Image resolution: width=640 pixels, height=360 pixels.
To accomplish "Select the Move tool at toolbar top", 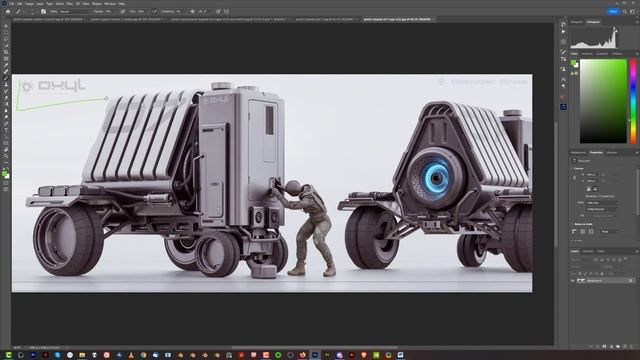I will pos(6,26).
